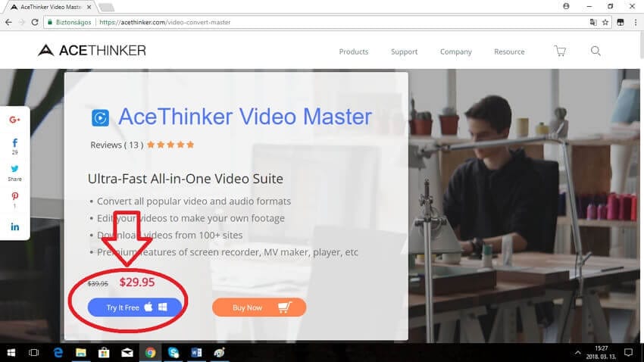Open the Company menu

pyautogui.click(x=456, y=51)
